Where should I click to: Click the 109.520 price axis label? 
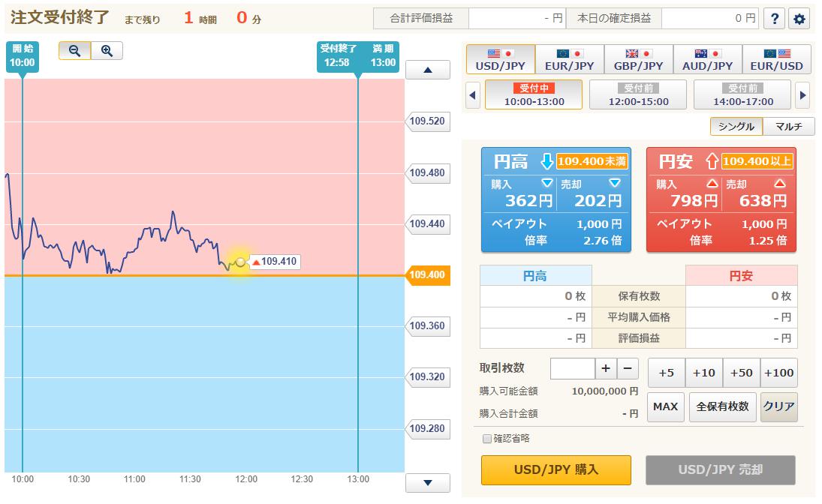(x=428, y=121)
